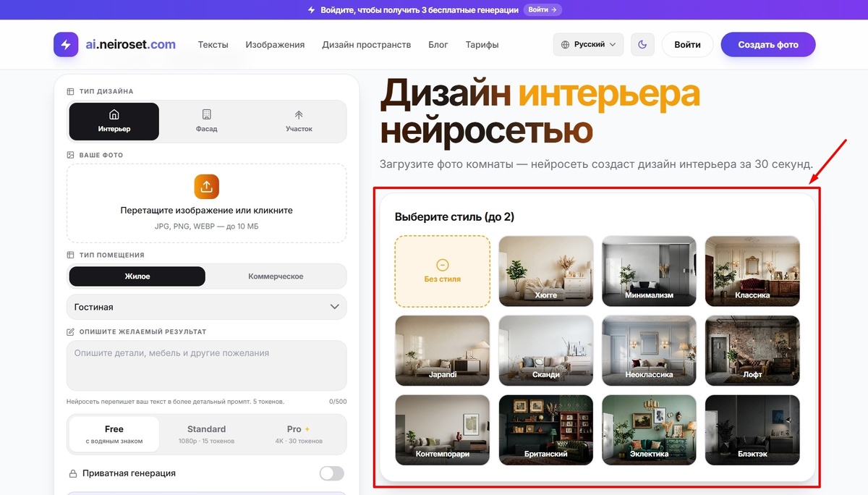Open the Блог menu item
This screenshot has width=868, height=495.
[438, 44]
